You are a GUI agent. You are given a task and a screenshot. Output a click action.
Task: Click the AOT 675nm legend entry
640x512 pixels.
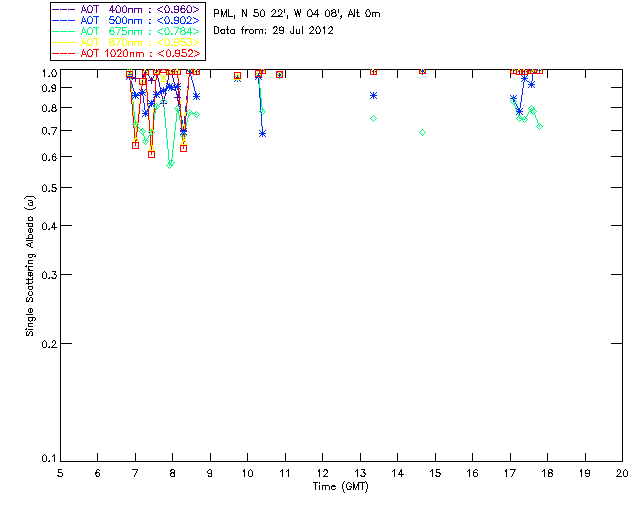pos(127,31)
